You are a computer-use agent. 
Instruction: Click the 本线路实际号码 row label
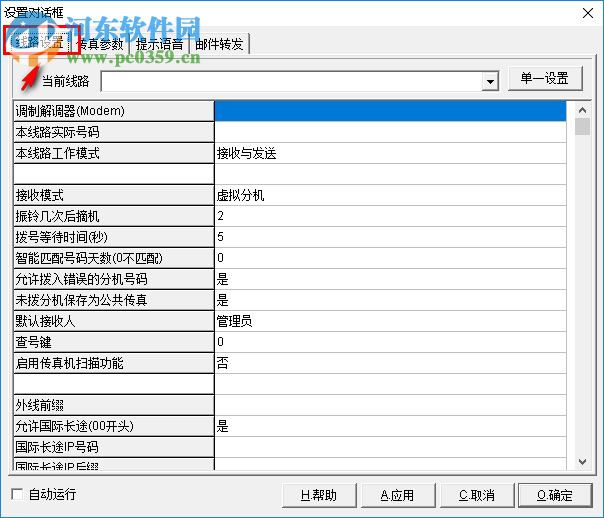(x=114, y=132)
